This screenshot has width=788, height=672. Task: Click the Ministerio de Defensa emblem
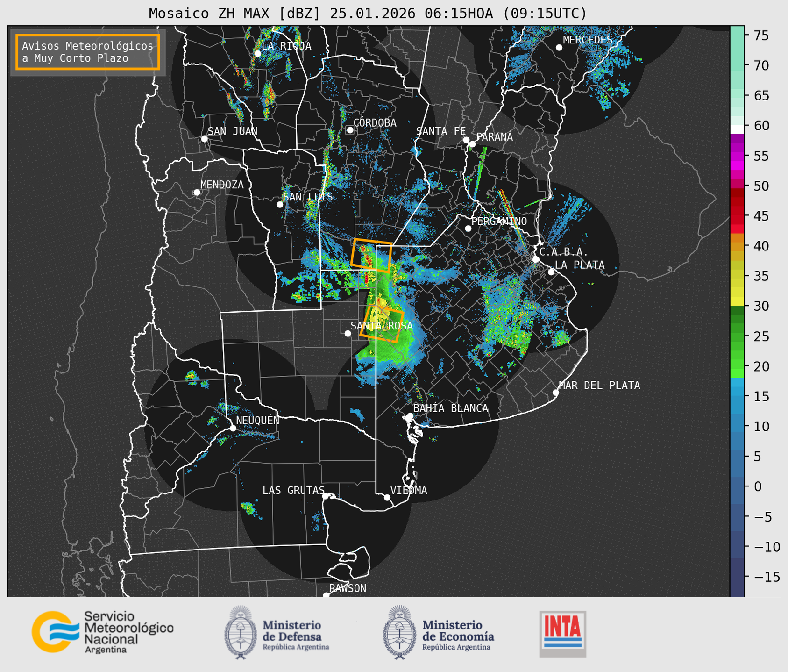coord(240,632)
